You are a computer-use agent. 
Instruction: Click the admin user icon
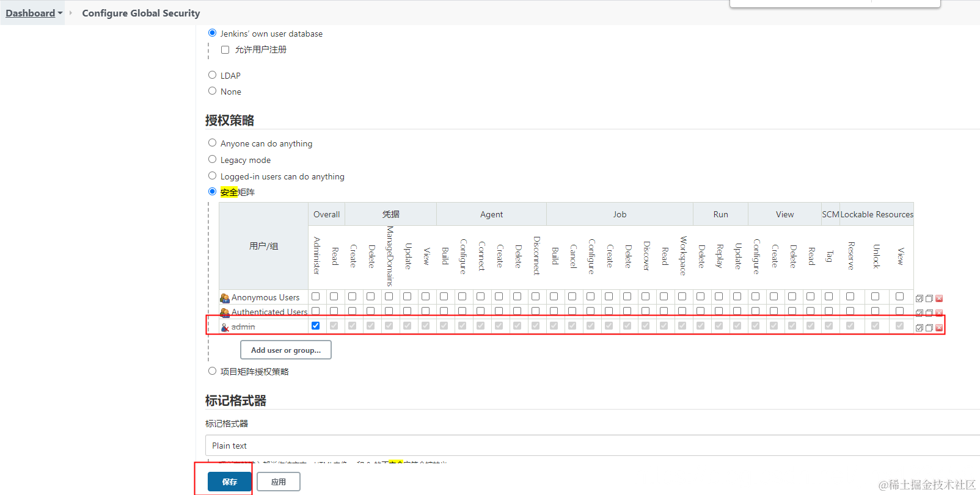pyautogui.click(x=225, y=327)
